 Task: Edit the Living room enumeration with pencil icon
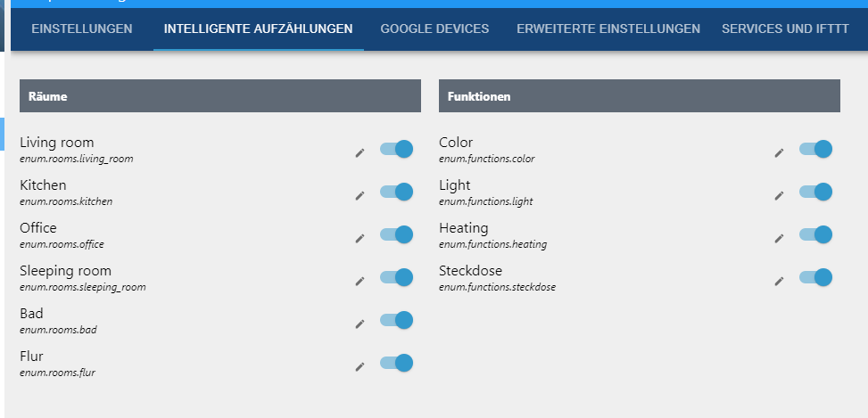pos(360,152)
